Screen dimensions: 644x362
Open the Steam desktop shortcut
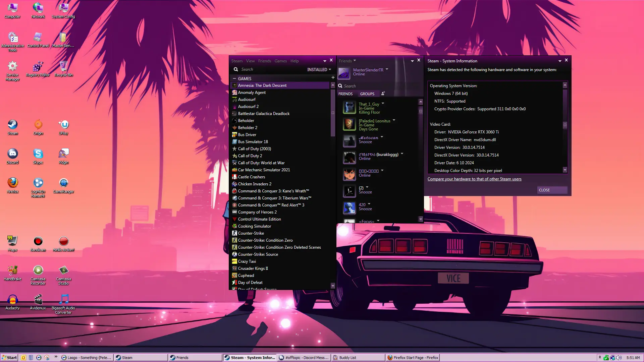[x=12, y=127]
